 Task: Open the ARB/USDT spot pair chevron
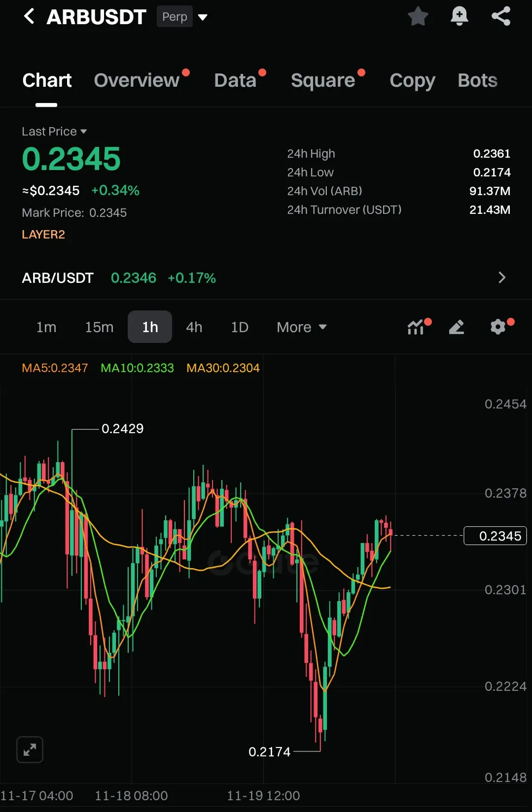[502, 278]
